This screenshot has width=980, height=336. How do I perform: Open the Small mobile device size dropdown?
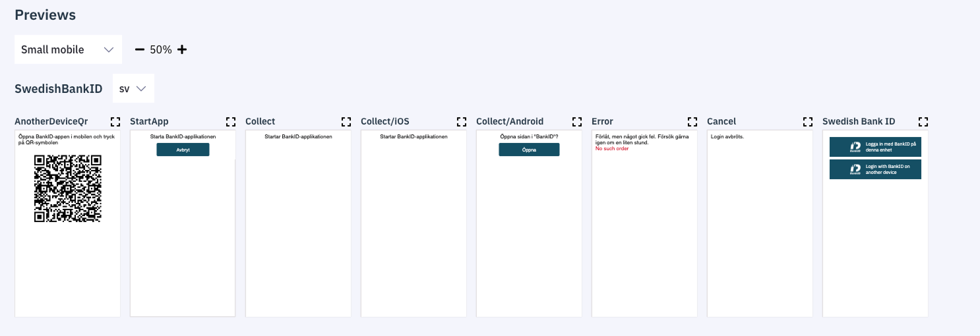coord(68,49)
